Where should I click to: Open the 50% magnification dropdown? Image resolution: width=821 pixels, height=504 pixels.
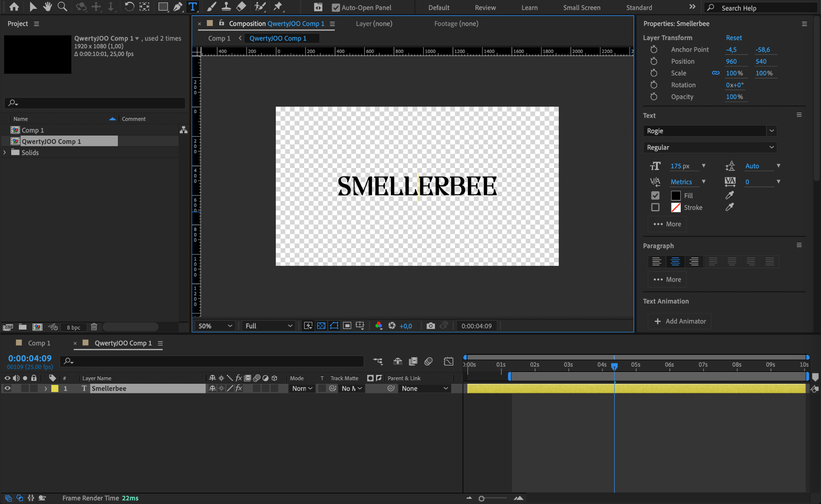coord(214,326)
